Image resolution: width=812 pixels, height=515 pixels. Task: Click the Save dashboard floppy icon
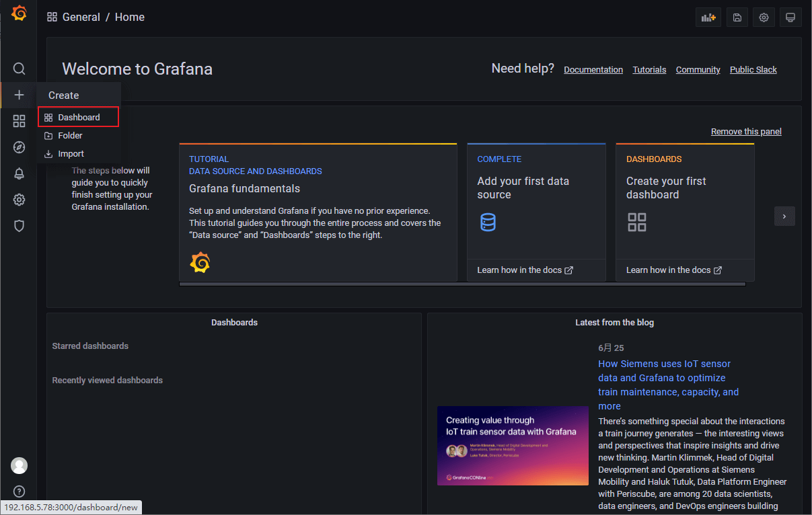pos(737,17)
